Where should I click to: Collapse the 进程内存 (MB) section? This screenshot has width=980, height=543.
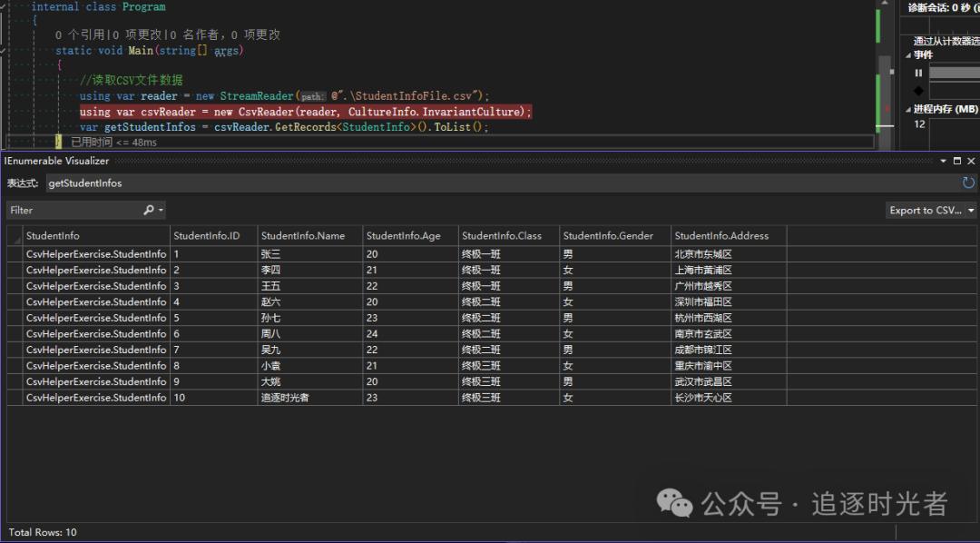909,110
